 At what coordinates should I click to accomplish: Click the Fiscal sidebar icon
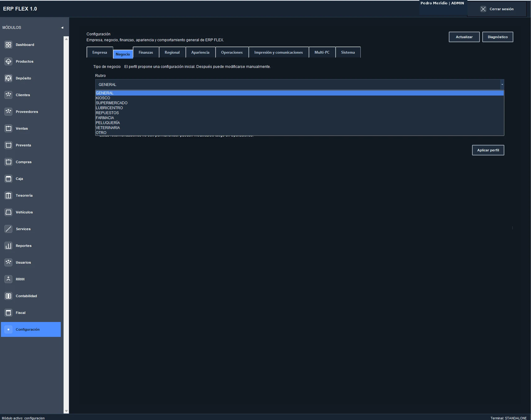point(8,313)
